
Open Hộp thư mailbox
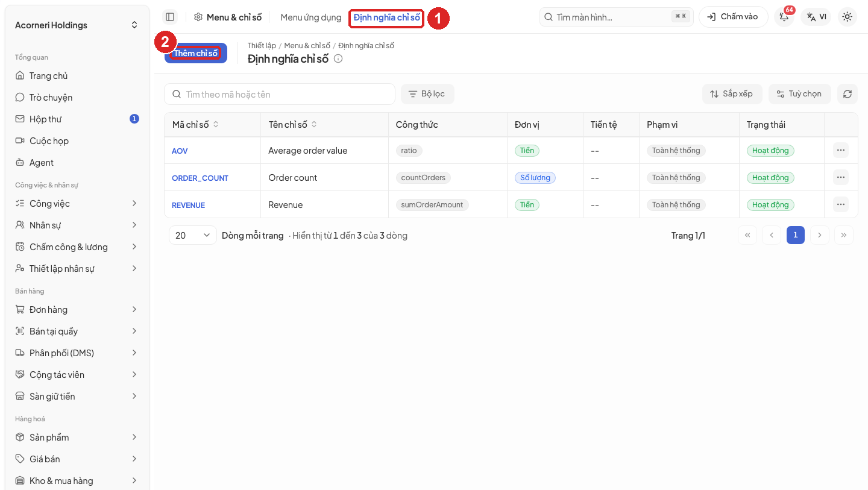(x=77, y=119)
